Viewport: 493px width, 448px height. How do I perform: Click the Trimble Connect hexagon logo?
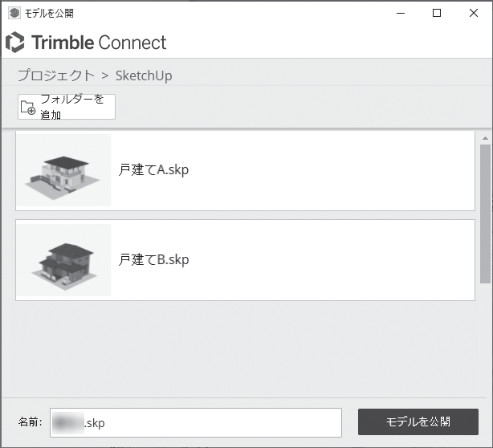pyautogui.click(x=15, y=43)
